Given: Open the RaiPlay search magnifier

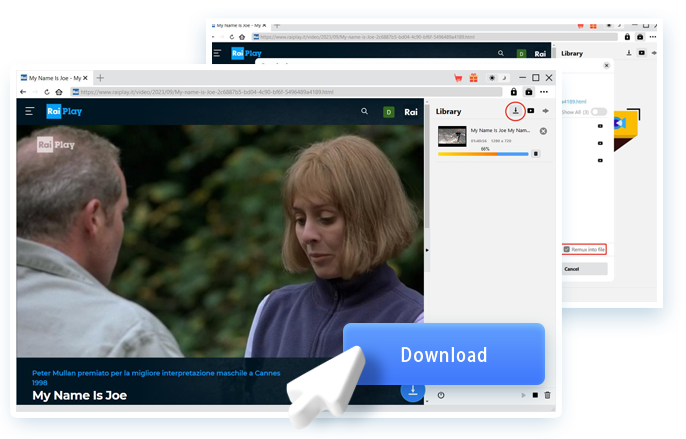Looking at the screenshot, I should click(x=364, y=111).
